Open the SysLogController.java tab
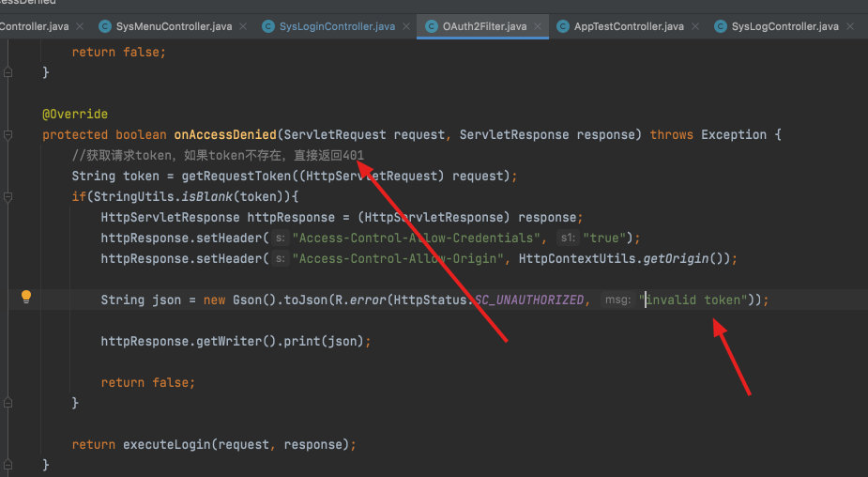The width and height of the screenshot is (868, 477). click(x=785, y=26)
